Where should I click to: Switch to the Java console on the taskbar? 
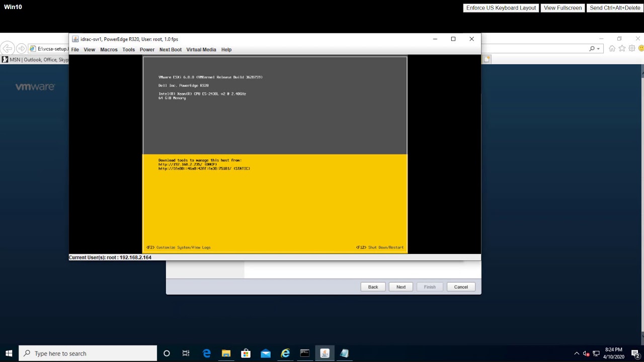(325, 353)
